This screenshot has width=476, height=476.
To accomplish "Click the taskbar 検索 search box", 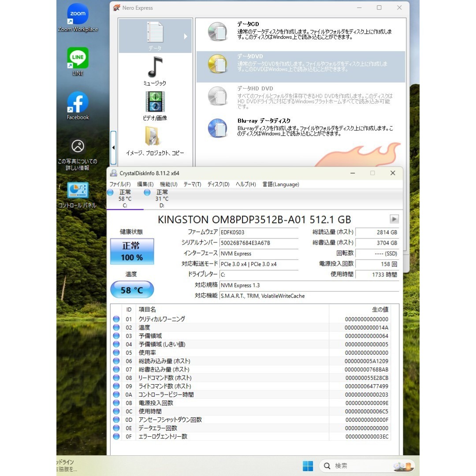I will coord(367,466).
